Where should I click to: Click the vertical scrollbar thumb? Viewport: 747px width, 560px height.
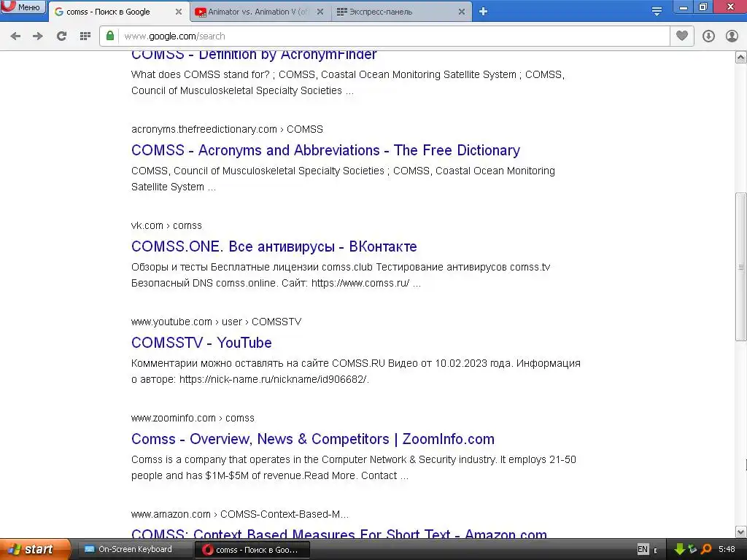741,267
